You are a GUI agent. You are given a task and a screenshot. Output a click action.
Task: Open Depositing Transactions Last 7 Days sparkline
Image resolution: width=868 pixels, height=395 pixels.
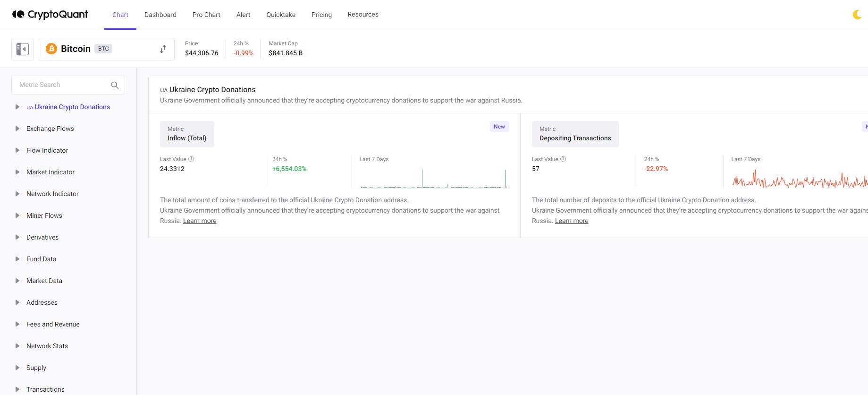coord(800,179)
